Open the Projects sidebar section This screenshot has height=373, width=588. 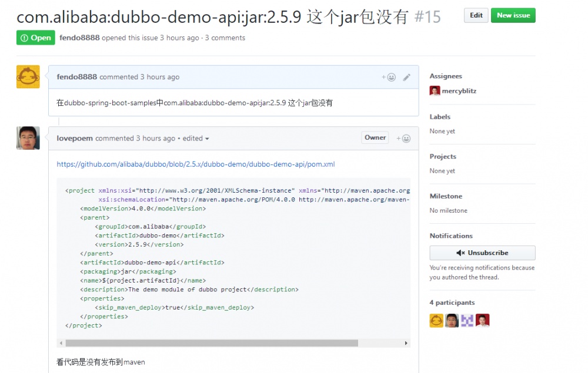[x=443, y=156]
